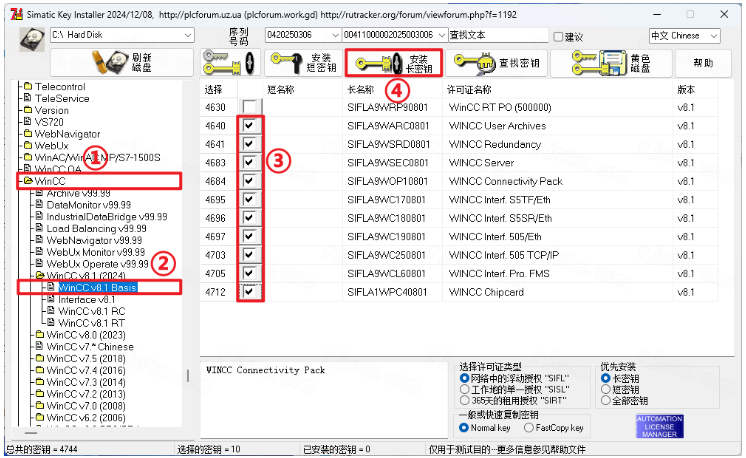Screen dimensions: 746x458
Task: Click the 帮助 help button
Action: [x=703, y=62]
